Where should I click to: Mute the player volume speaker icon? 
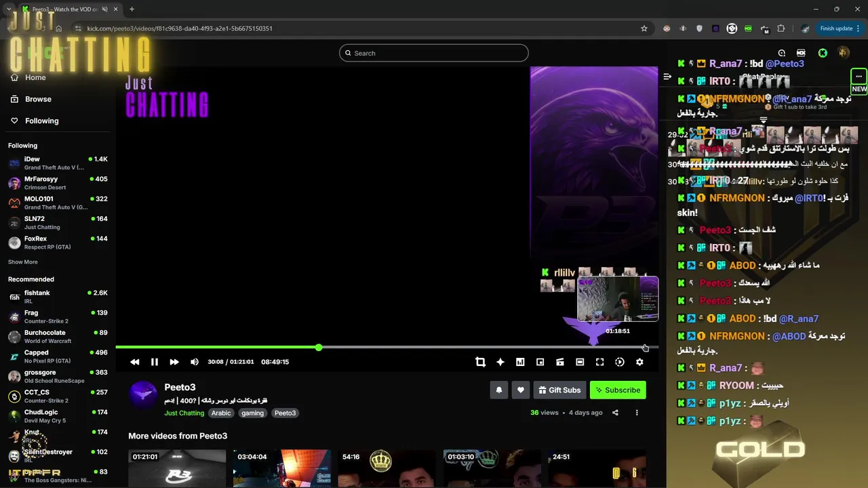coord(195,362)
